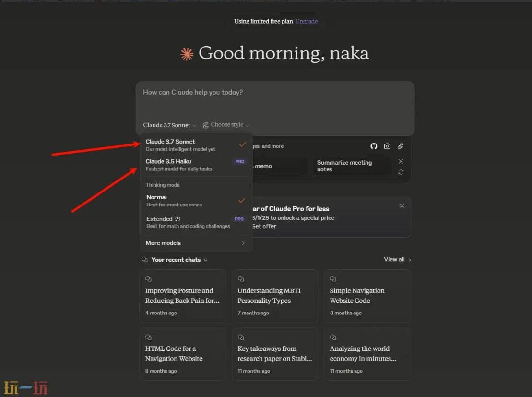The image size is (532, 397).
Task: Click the refresh suggestions icon
Action: point(401,172)
